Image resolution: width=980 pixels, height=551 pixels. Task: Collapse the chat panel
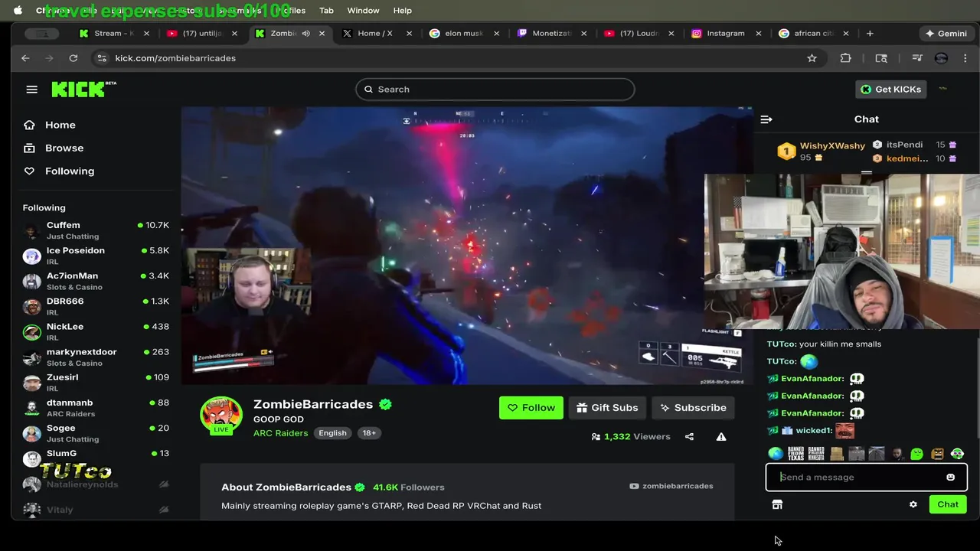[x=766, y=119]
